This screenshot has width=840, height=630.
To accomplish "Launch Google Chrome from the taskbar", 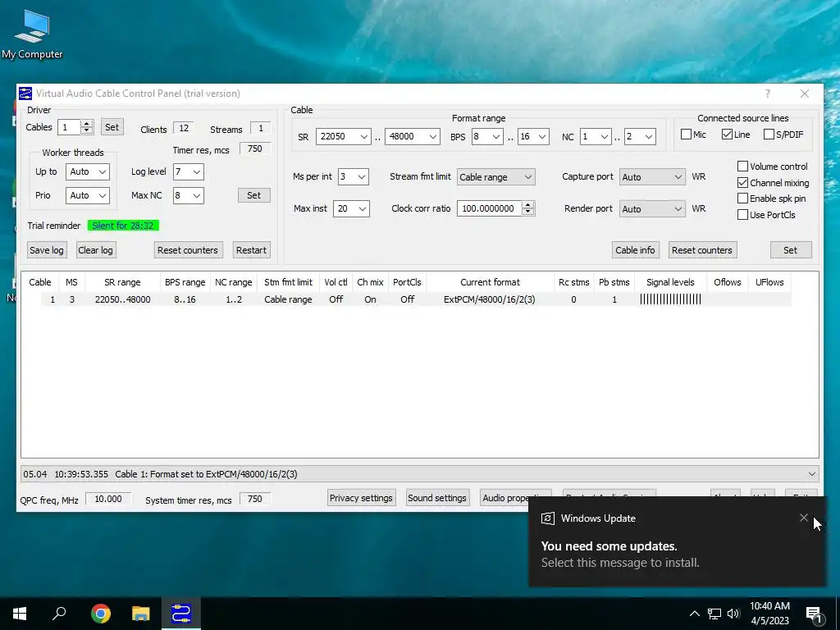I will point(101,614).
